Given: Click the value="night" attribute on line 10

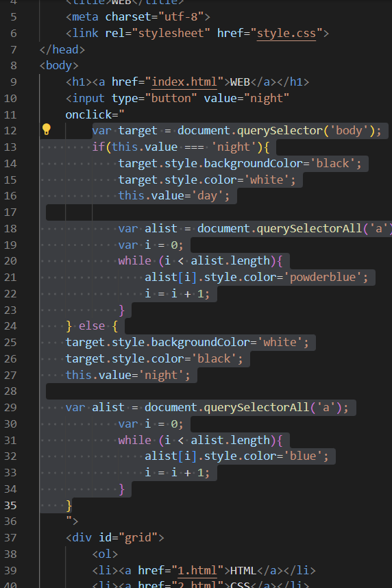Looking at the screenshot, I should pyautogui.click(x=247, y=99).
